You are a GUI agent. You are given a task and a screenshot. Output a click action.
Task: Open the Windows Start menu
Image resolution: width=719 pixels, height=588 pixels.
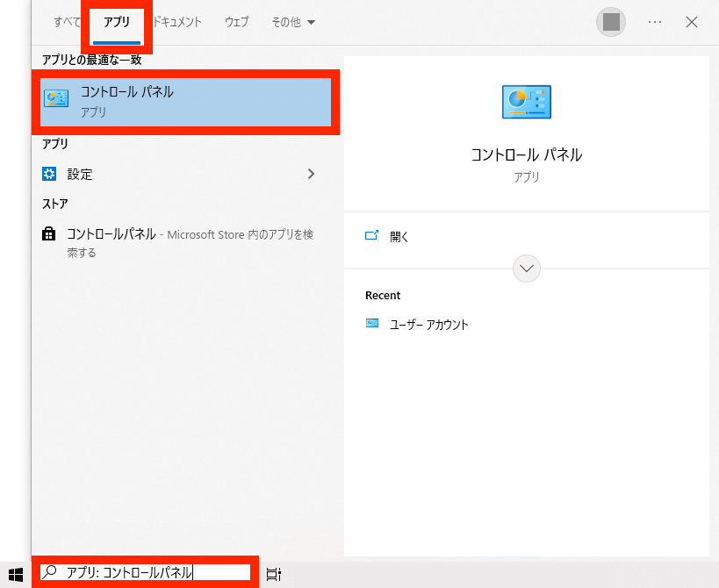click(16, 574)
